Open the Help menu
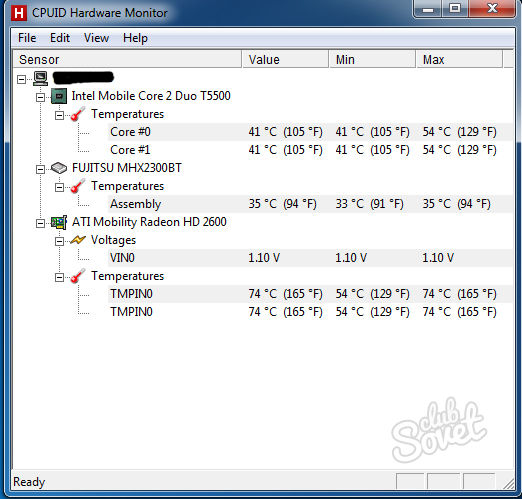Image resolution: width=522 pixels, height=499 pixels. (135, 38)
